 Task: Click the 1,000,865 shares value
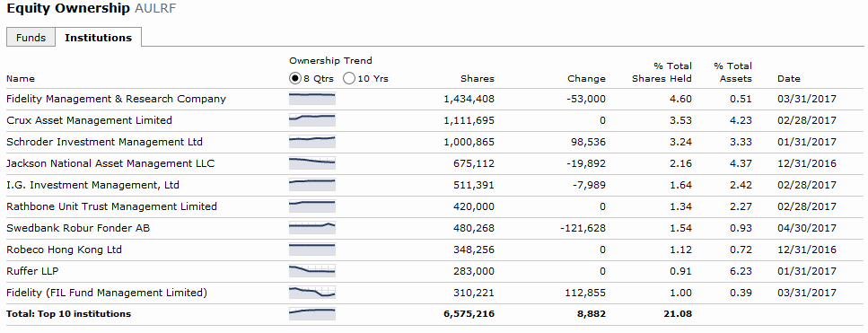pyautogui.click(x=469, y=142)
